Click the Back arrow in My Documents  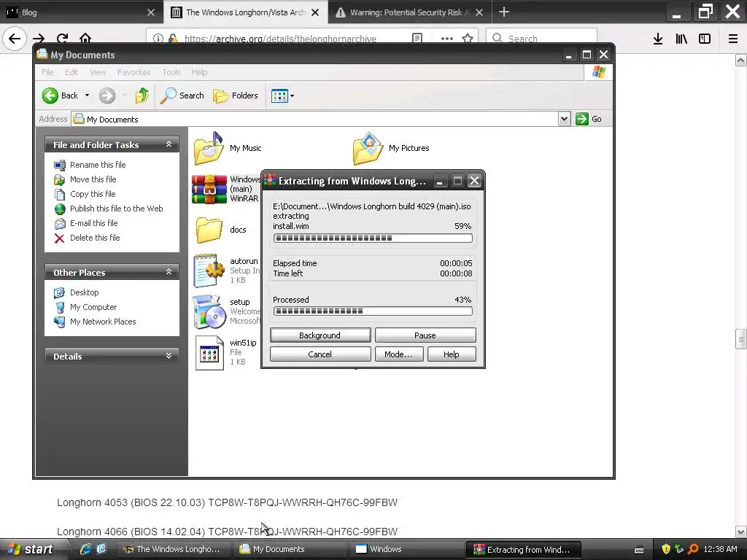coord(50,96)
